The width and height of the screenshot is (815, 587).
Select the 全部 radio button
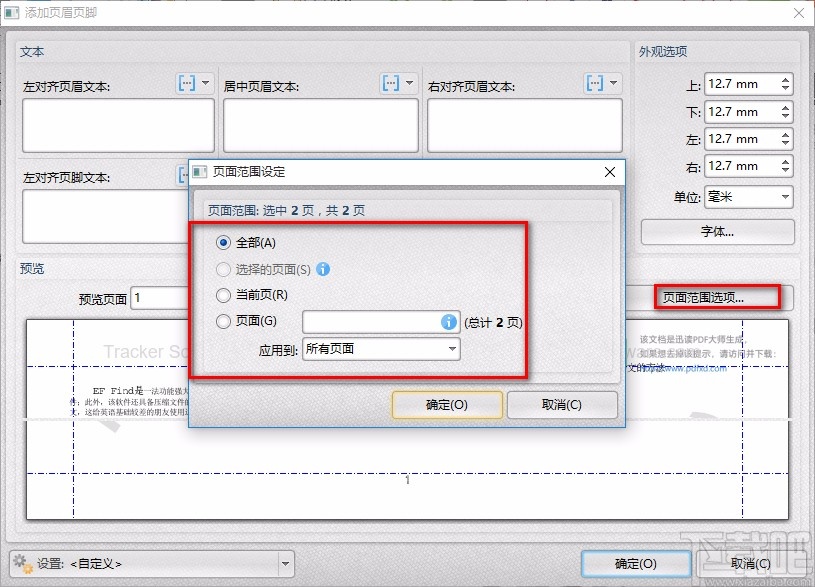point(222,242)
